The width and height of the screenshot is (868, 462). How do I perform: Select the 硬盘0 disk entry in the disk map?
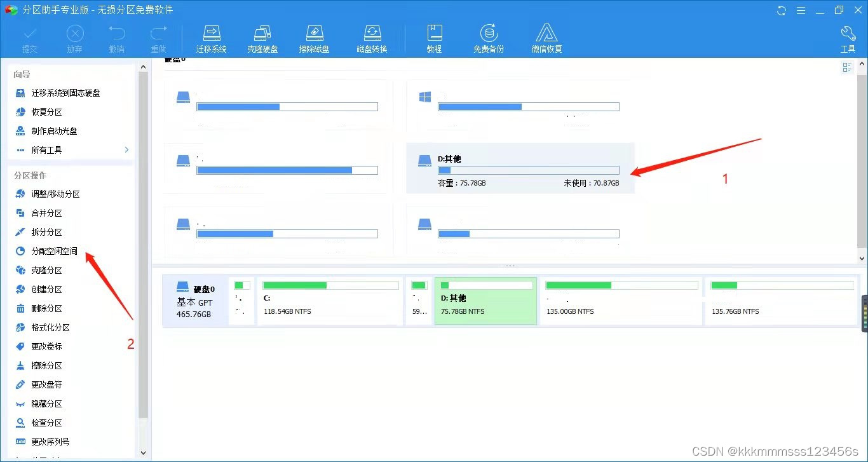[x=195, y=301]
